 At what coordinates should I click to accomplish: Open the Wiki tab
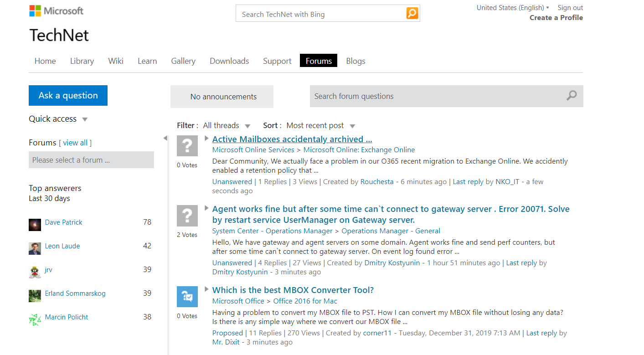tap(116, 61)
